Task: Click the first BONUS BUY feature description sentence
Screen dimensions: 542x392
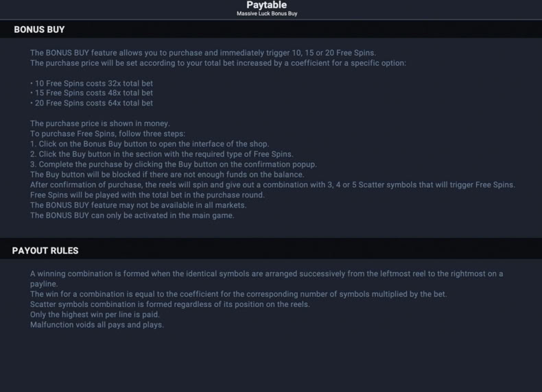Action: (203, 53)
